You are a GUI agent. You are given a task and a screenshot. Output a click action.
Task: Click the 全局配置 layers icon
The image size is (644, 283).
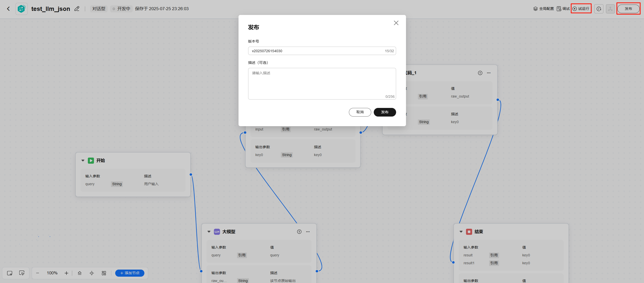(535, 9)
